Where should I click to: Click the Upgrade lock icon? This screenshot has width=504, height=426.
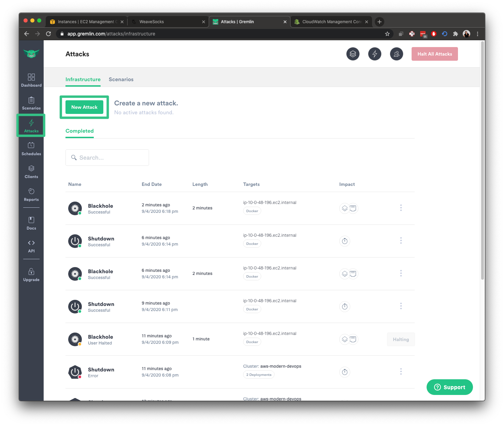pos(31,272)
